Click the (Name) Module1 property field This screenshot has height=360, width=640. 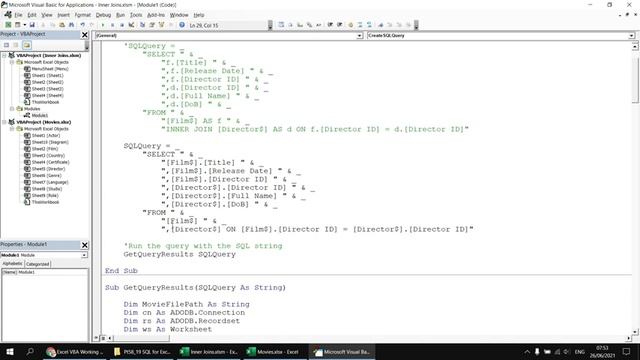point(44,272)
